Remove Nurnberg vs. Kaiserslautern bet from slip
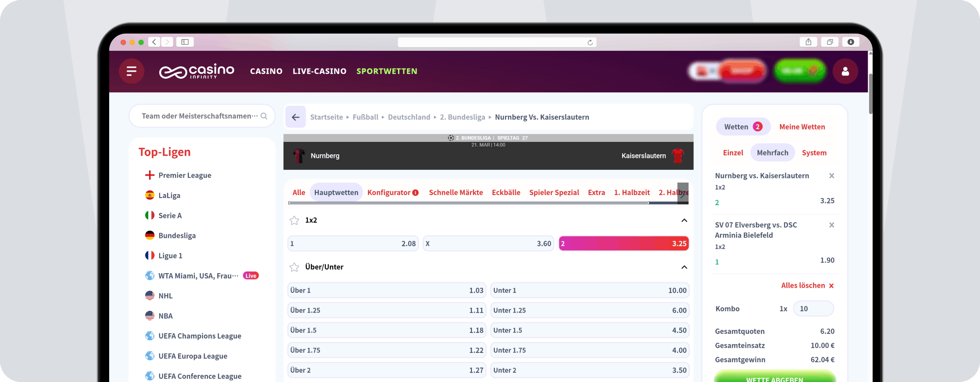Screen dimensions: 980x382 (831, 176)
